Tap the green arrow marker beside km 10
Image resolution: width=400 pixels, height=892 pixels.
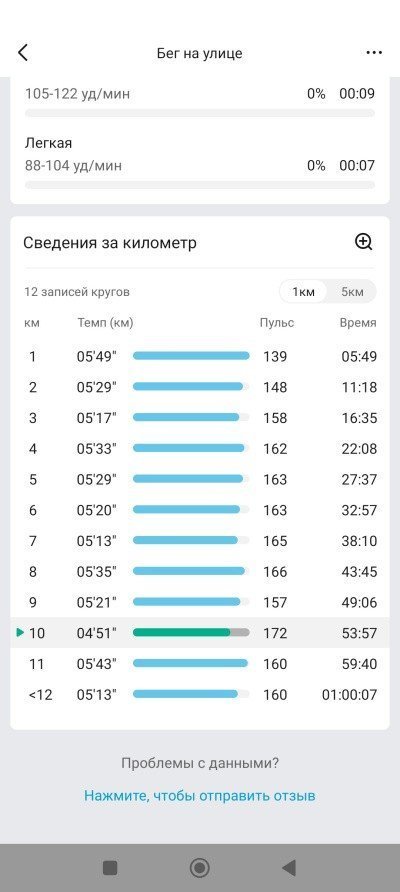pyautogui.click(x=20, y=633)
